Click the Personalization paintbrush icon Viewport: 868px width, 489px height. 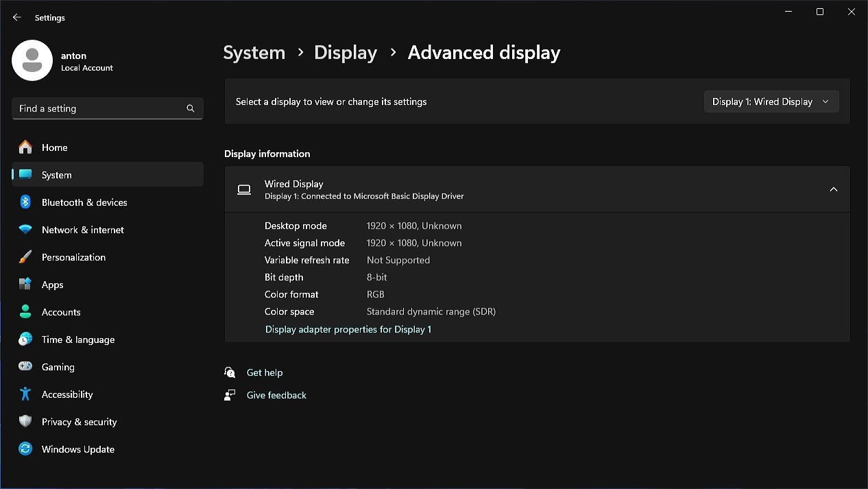pyautogui.click(x=25, y=257)
